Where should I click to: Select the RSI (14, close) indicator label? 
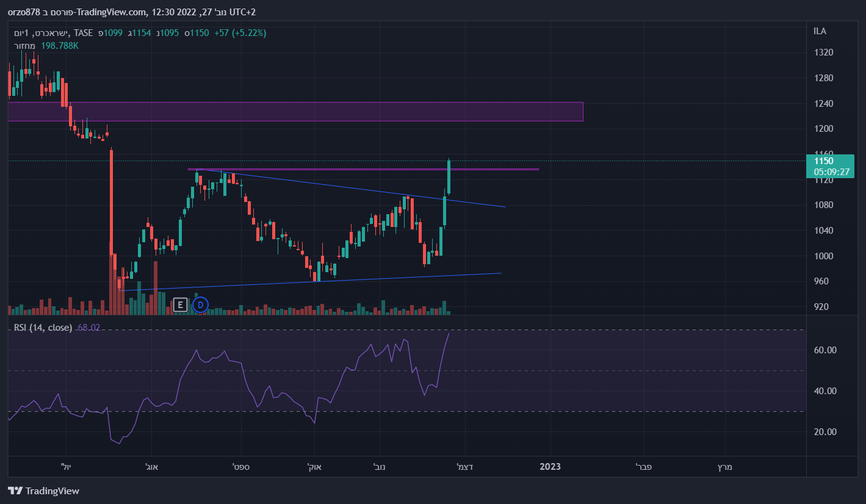tap(43, 328)
